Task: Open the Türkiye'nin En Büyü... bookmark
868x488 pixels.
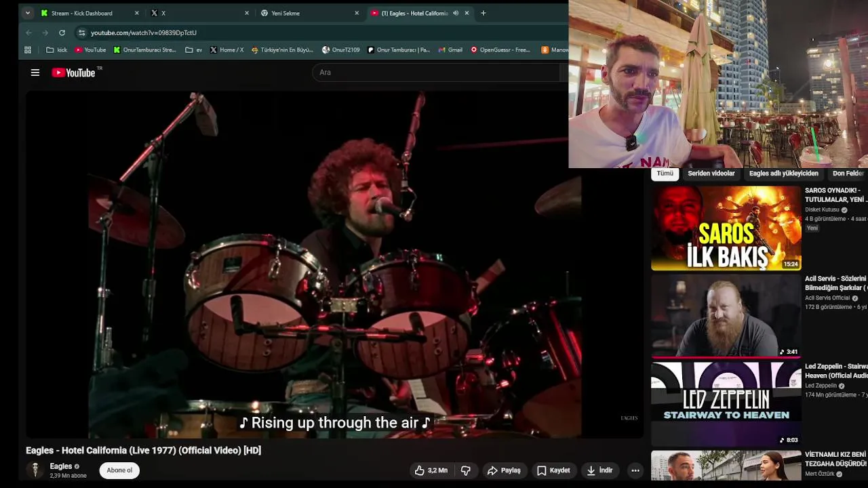Action: pyautogui.click(x=282, y=49)
